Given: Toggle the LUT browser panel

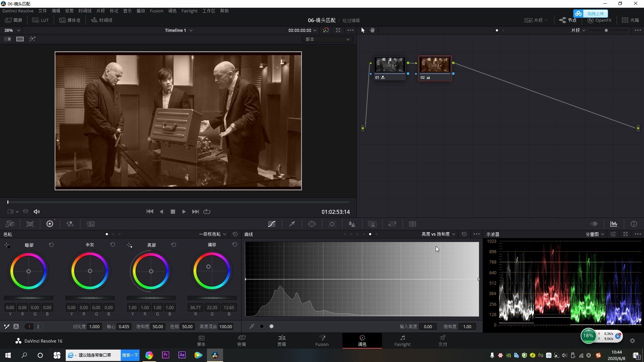Looking at the screenshot, I should coord(41,20).
